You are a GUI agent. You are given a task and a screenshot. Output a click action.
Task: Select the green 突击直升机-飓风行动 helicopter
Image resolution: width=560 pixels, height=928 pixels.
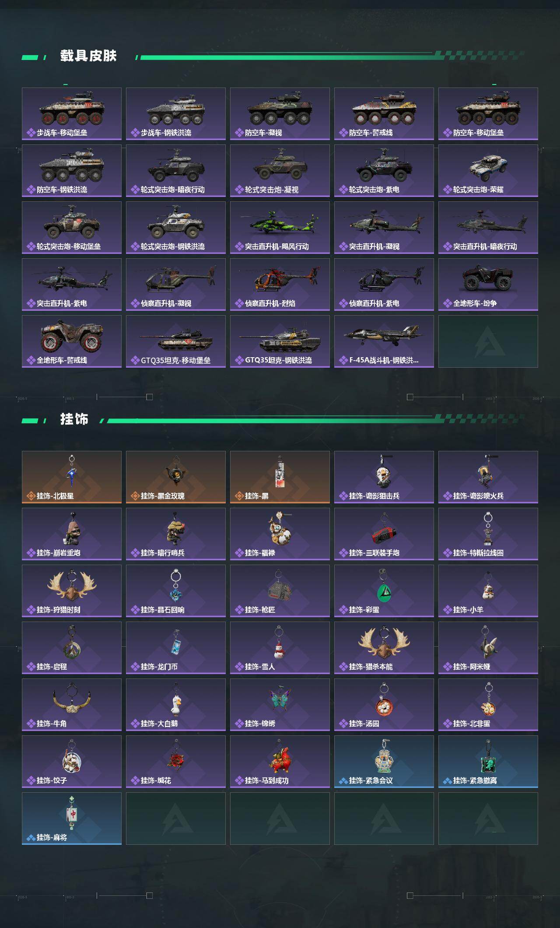(x=280, y=228)
